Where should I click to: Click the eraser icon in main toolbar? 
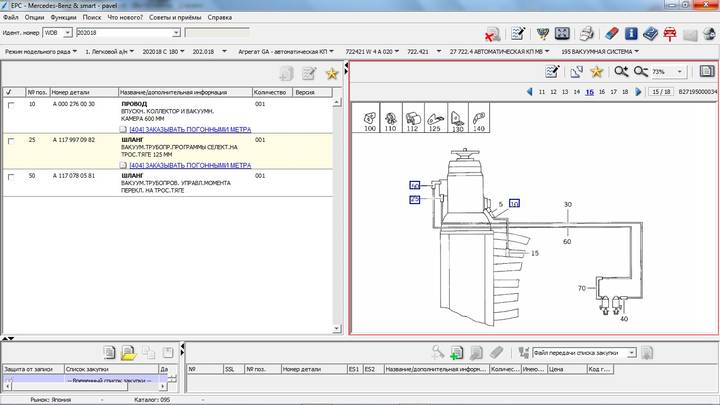(612, 34)
